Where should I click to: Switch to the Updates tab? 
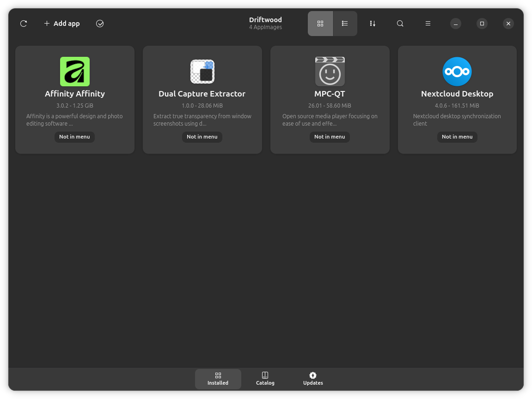(x=312, y=379)
